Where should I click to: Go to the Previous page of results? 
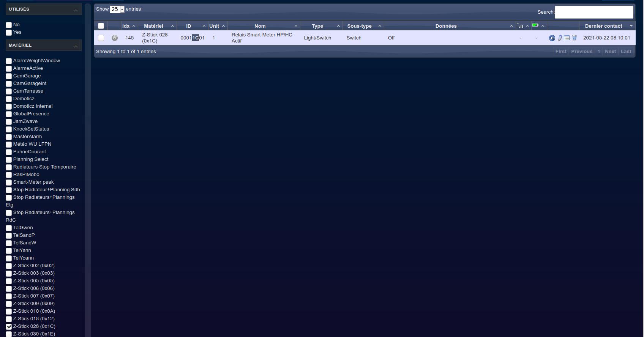(582, 52)
